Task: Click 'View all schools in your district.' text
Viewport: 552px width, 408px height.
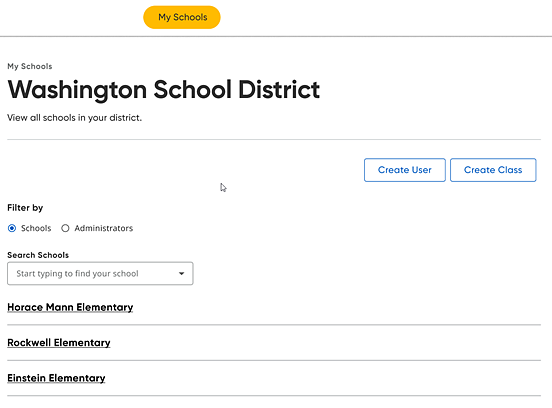Action: [74, 118]
